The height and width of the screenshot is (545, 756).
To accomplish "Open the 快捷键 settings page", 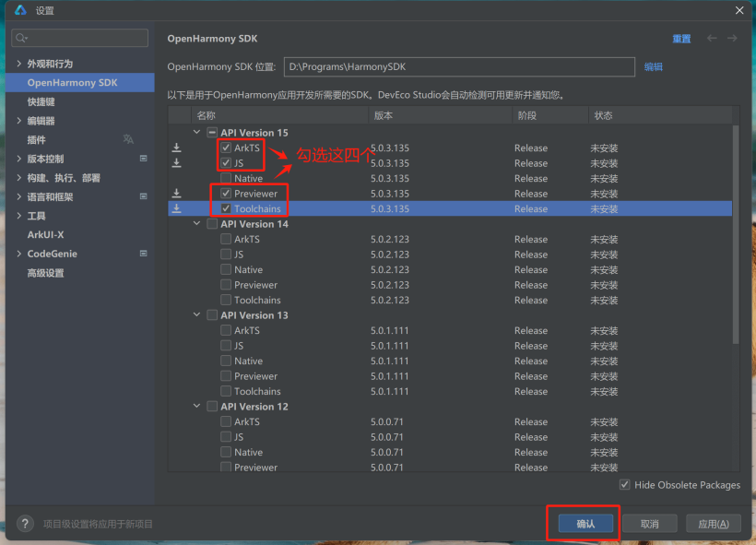I will coord(41,101).
